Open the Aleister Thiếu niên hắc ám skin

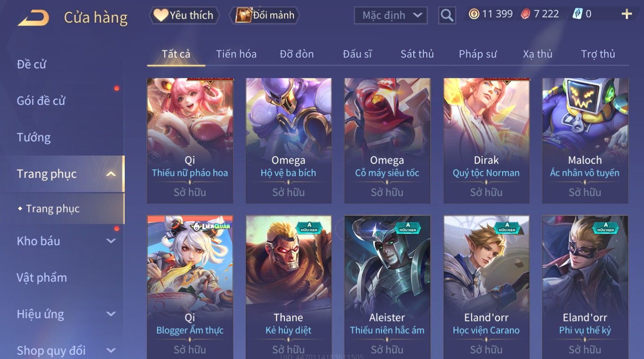387,287
